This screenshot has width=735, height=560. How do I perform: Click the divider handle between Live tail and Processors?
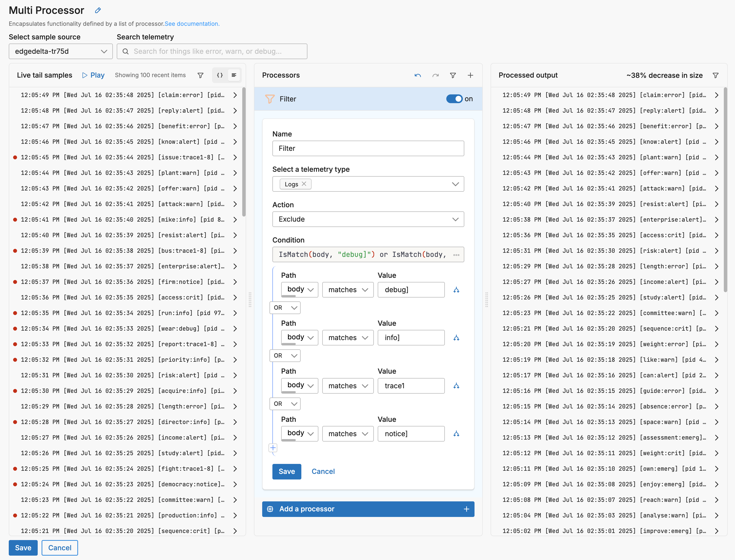pyautogui.click(x=250, y=299)
